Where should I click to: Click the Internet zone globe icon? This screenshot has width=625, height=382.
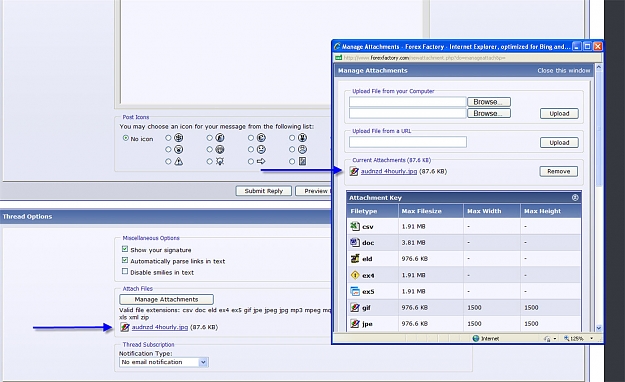[x=476, y=338]
